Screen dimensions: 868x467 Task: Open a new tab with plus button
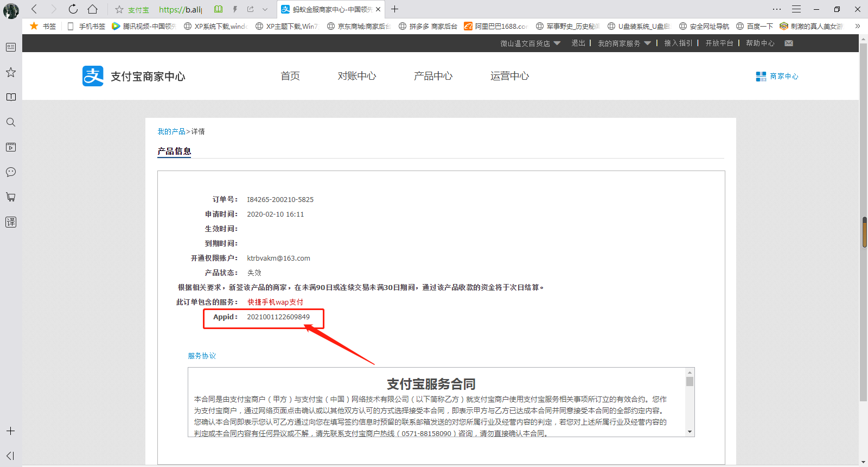[394, 9]
